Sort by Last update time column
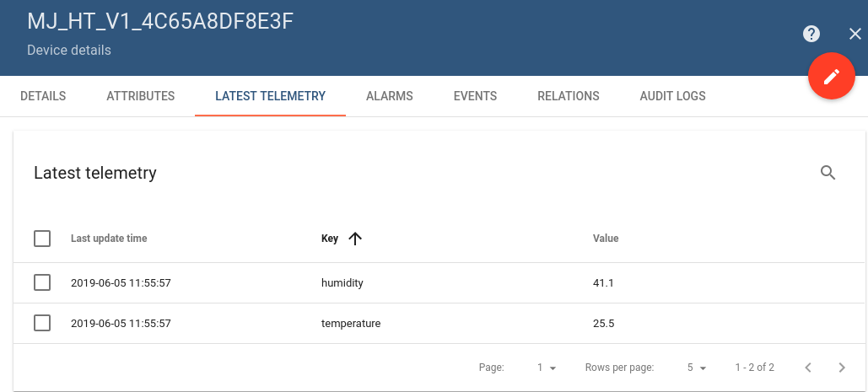Image resolution: width=868 pixels, height=392 pixels. point(109,239)
